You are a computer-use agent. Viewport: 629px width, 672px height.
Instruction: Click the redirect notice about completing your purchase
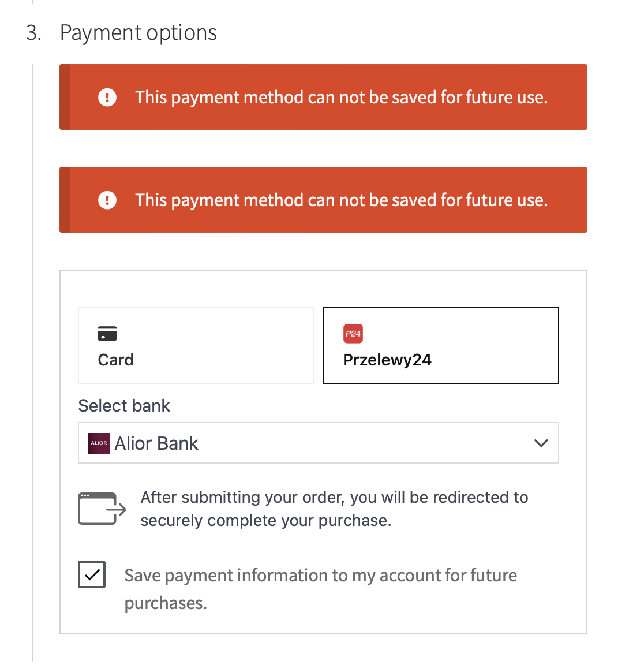tap(334, 509)
